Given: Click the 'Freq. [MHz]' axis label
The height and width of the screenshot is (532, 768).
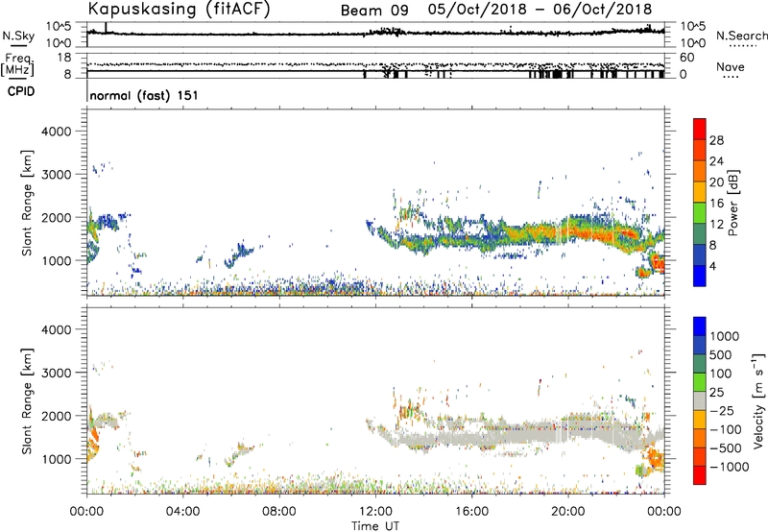Looking at the screenshot, I should point(18,64).
